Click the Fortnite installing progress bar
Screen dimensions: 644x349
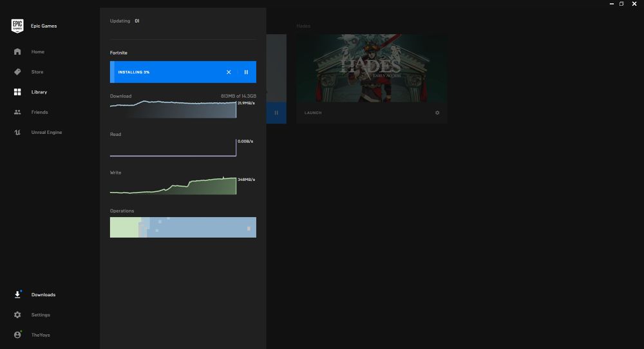[x=167, y=72]
